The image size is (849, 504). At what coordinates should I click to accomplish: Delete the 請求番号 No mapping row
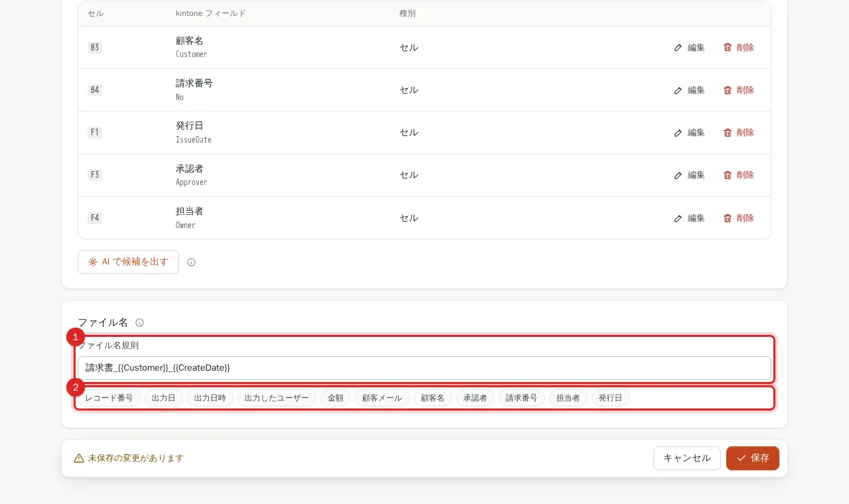[x=738, y=90]
